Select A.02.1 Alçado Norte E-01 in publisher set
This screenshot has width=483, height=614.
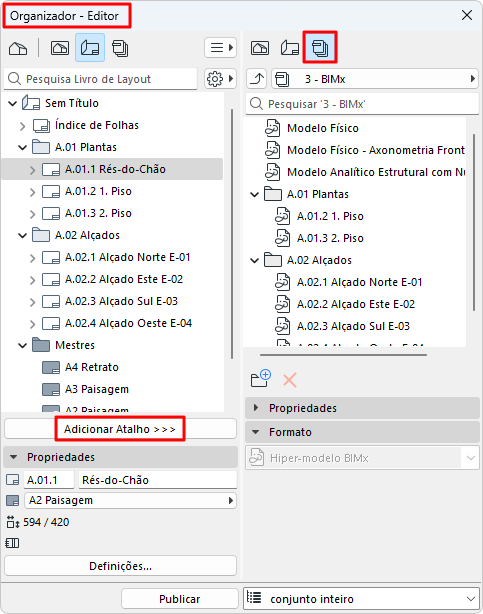pyautogui.click(x=360, y=282)
